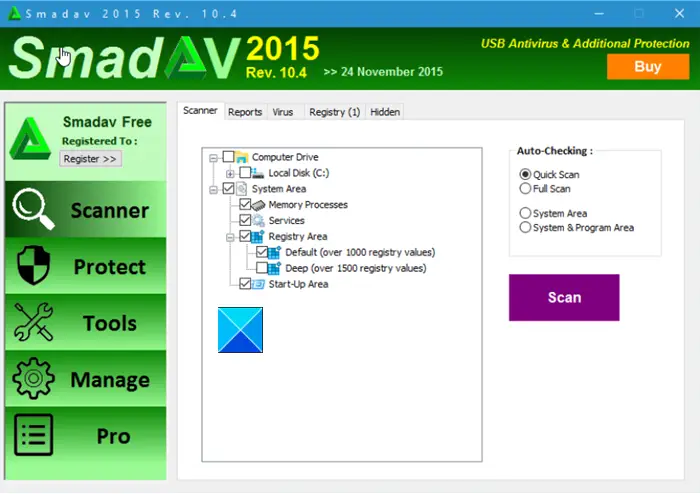Click the Memory Processes chip icon
The image size is (700, 494).
pyautogui.click(x=258, y=205)
